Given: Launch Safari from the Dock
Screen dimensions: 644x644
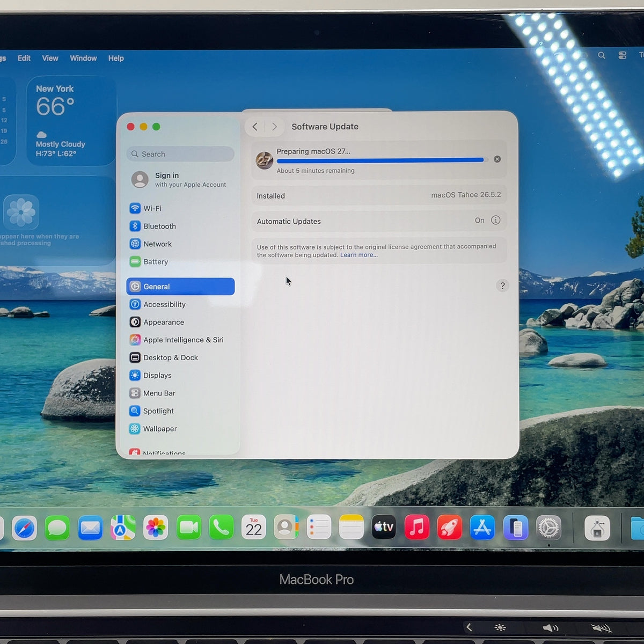Looking at the screenshot, I should (25, 529).
